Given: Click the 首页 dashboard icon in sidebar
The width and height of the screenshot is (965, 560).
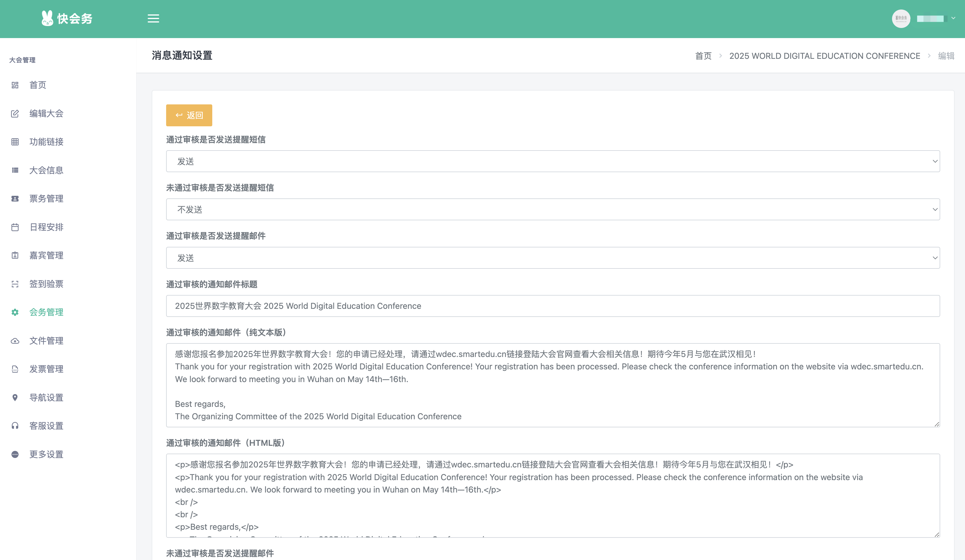Looking at the screenshot, I should click(x=15, y=85).
